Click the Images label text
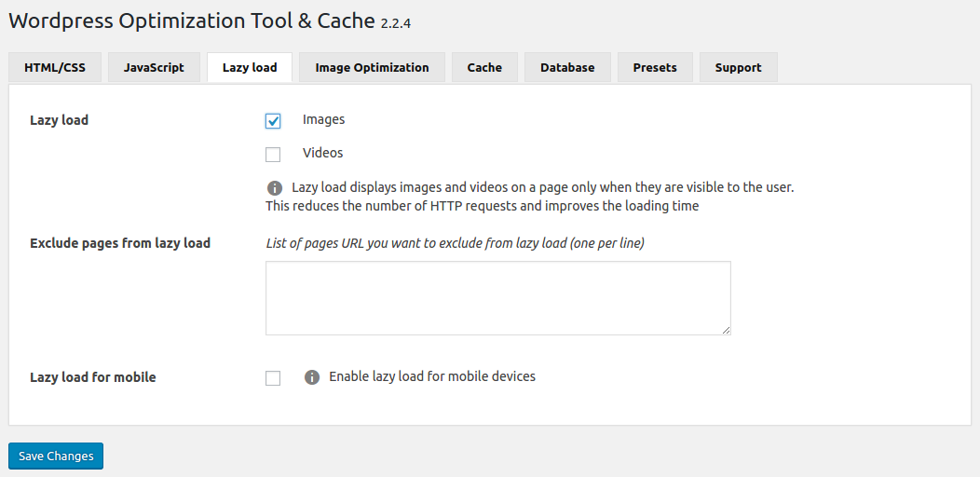The width and height of the screenshot is (980, 477). coord(324,118)
